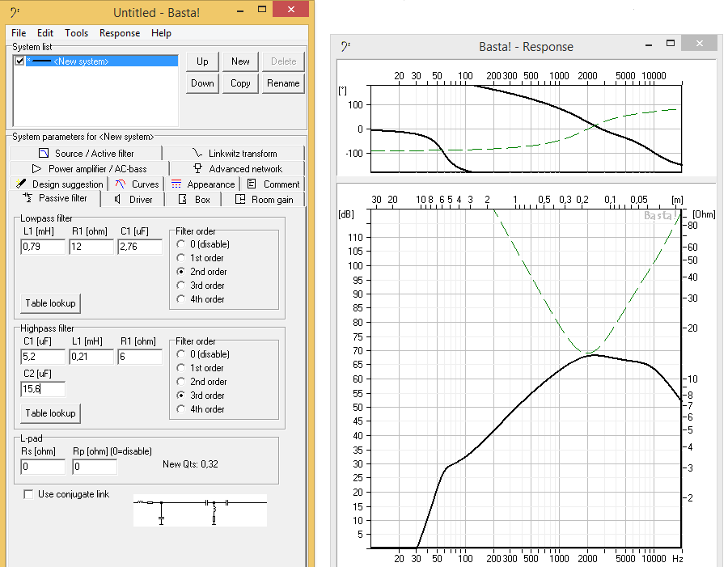Click the Room gain tab icon
The width and height of the screenshot is (728, 567).
click(x=240, y=199)
